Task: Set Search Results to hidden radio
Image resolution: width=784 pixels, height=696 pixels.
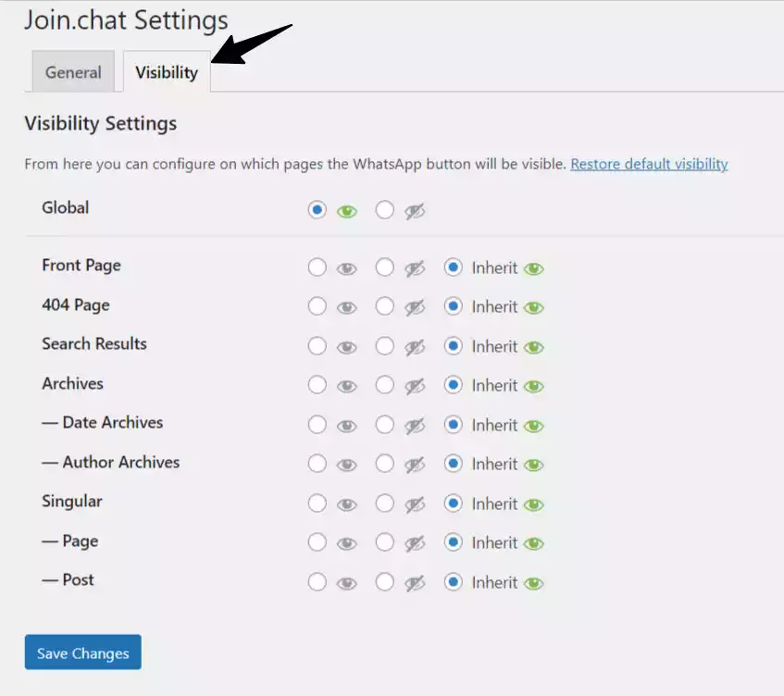Action: pyautogui.click(x=384, y=345)
